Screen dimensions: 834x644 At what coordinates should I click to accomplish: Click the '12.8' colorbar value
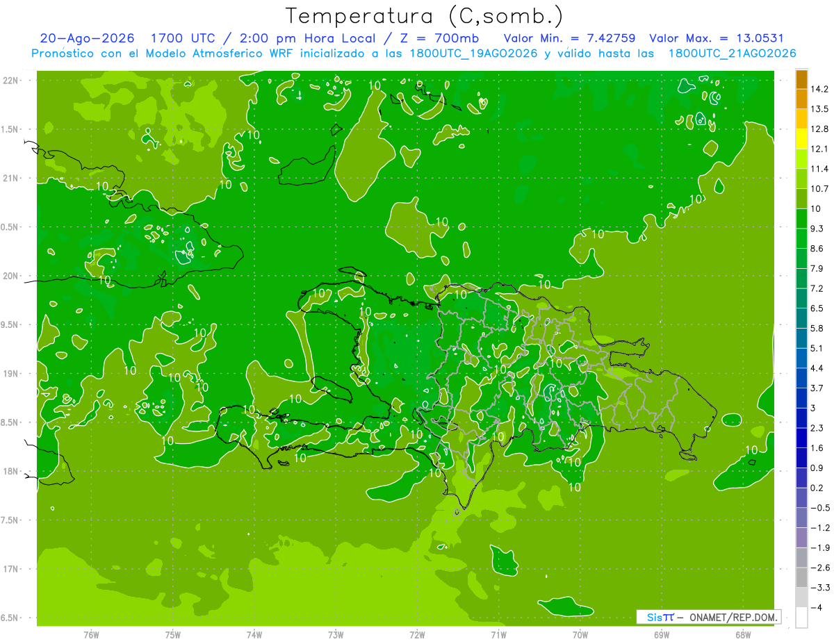[819, 129]
